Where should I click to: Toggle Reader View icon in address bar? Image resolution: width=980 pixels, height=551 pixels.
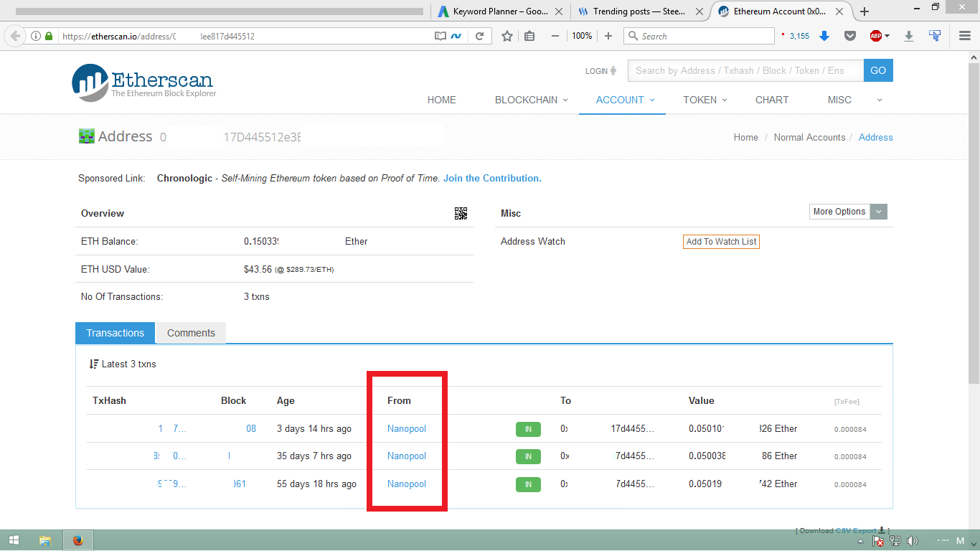point(440,36)
